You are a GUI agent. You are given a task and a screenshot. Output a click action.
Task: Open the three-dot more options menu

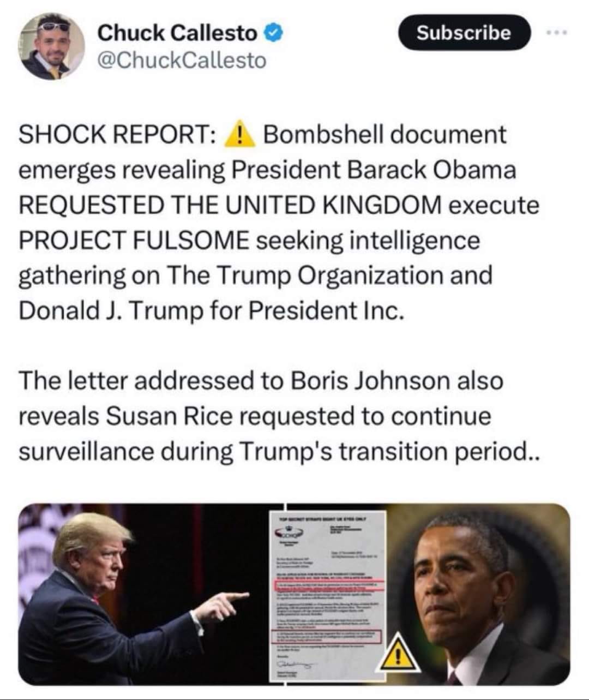[x=557, y=33]
